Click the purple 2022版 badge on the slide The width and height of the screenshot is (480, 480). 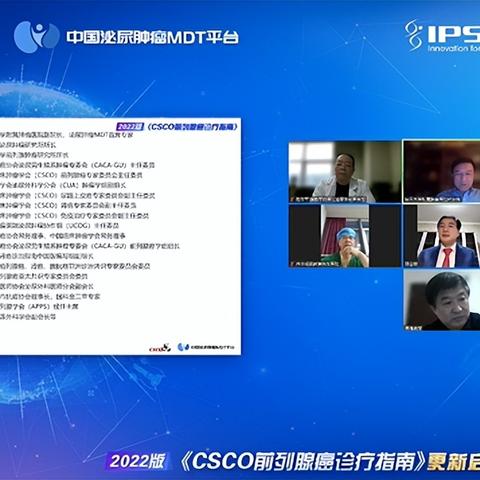point(130,127)
